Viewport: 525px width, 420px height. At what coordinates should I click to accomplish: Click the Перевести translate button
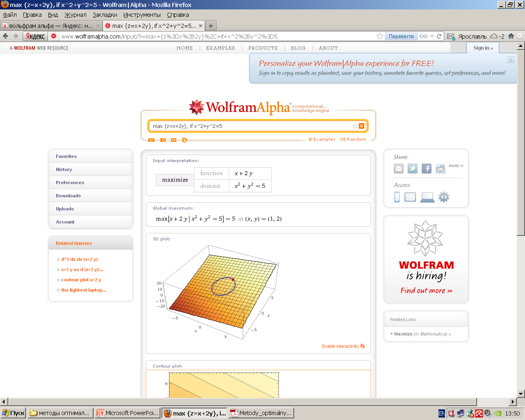pyautogui.click(x=401, y=37)
